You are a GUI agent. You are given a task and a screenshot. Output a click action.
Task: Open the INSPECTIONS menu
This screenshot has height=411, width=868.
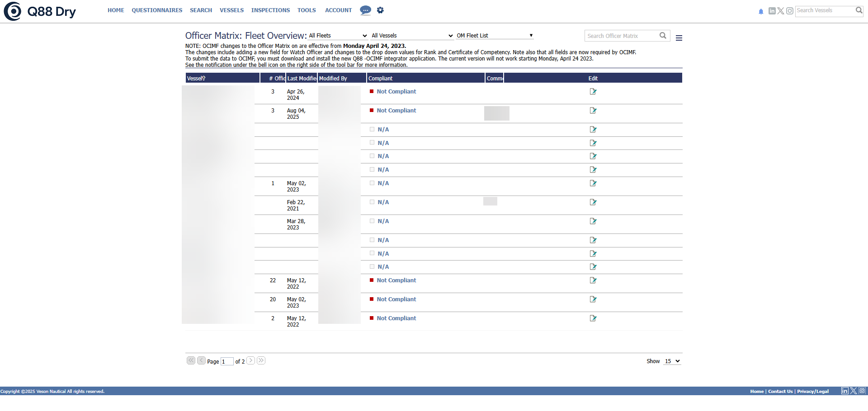click(x=270, y=10)
